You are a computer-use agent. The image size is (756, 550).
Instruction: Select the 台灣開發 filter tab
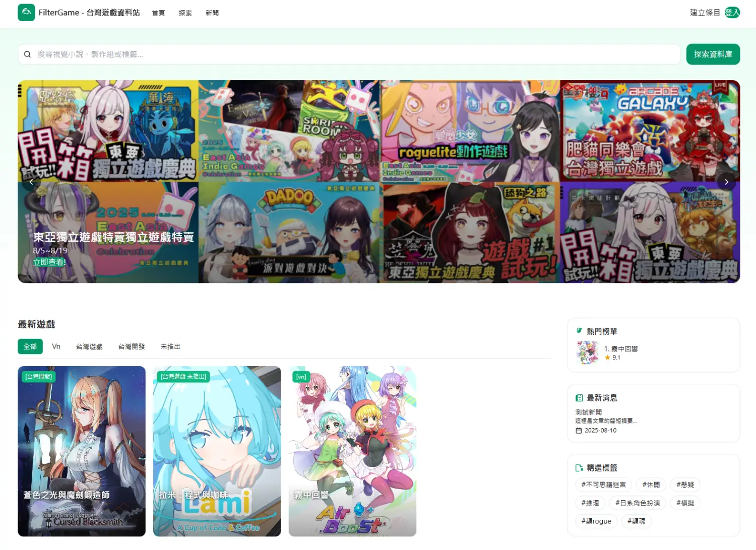tap(132, 347)
